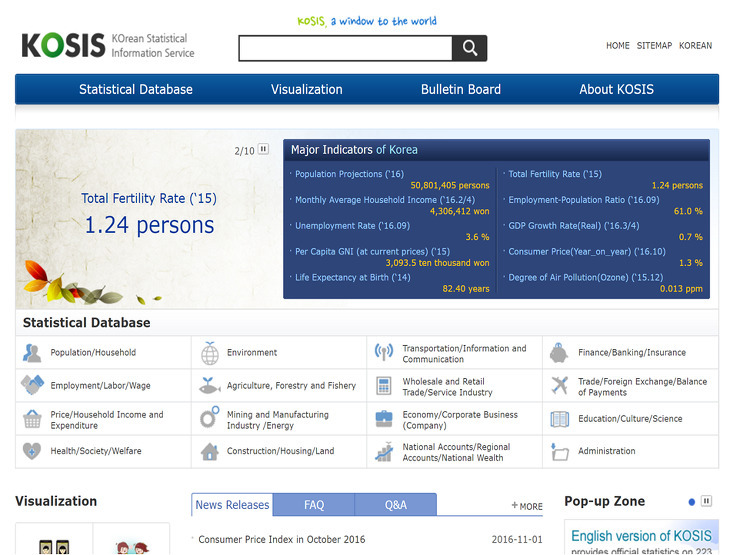Open the Environment category link
Image resolution: width=740 pixels, height=555 pixels.
click(x=252, y=353)
